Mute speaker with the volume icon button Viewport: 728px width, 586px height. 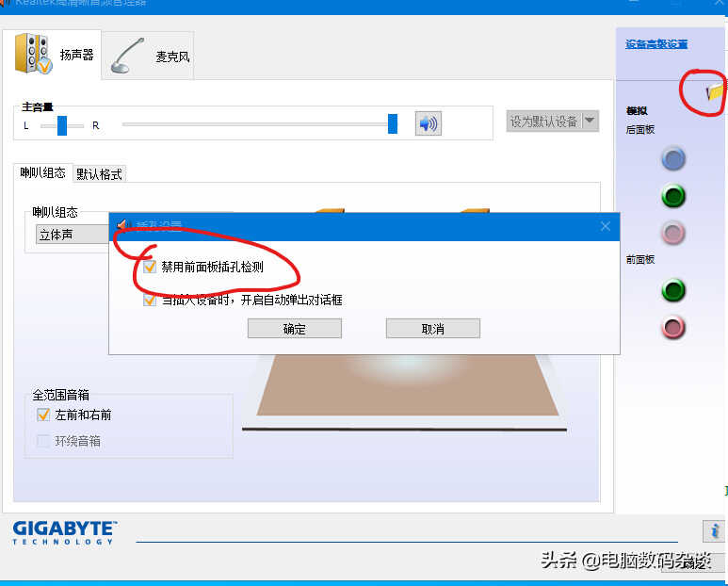tap(429, 123)
